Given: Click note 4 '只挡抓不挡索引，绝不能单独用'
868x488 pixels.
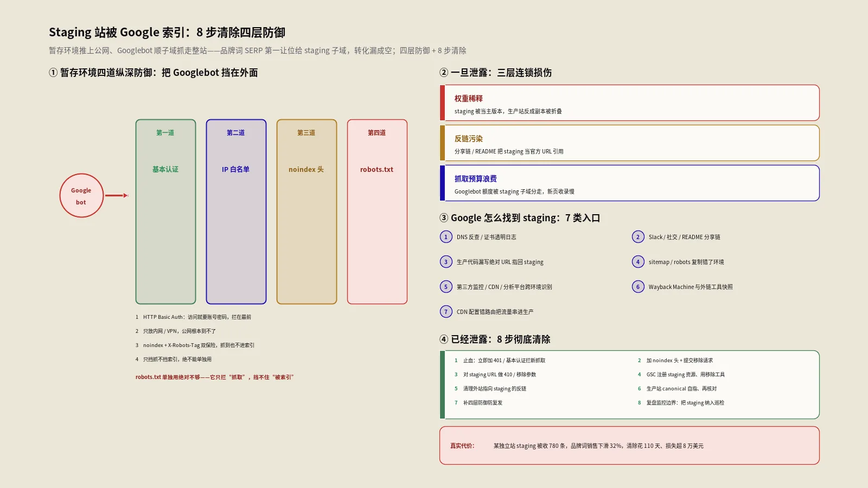Looking at the screenshot, I should (x=177, y=359).
